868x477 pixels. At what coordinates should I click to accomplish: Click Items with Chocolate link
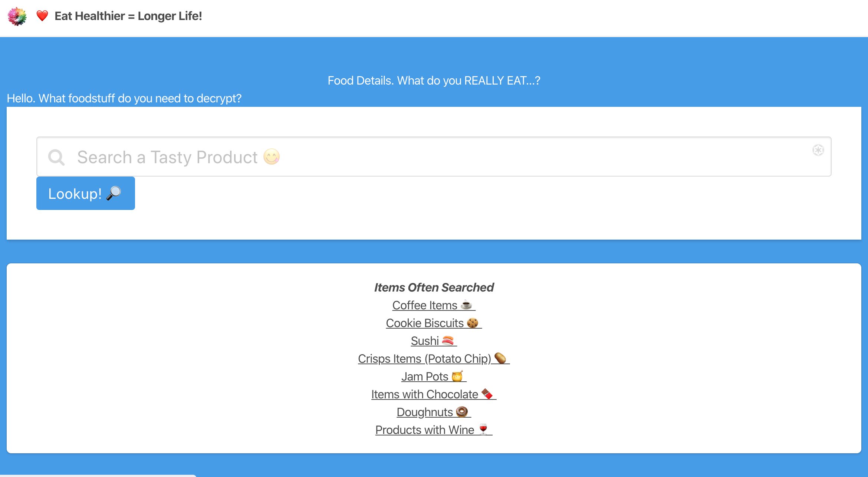point(433,394)
